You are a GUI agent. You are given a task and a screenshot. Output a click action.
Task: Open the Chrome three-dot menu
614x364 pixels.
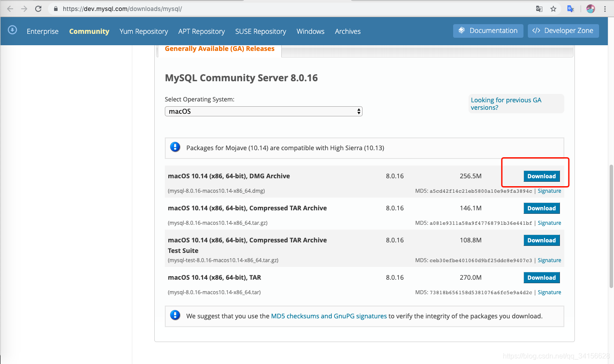[605, 9]
